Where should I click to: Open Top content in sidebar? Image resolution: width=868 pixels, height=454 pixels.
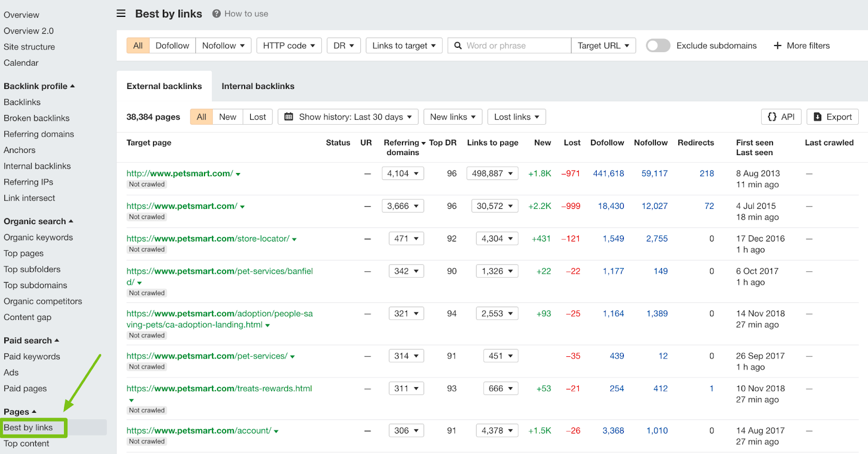[x=26, y=443]
